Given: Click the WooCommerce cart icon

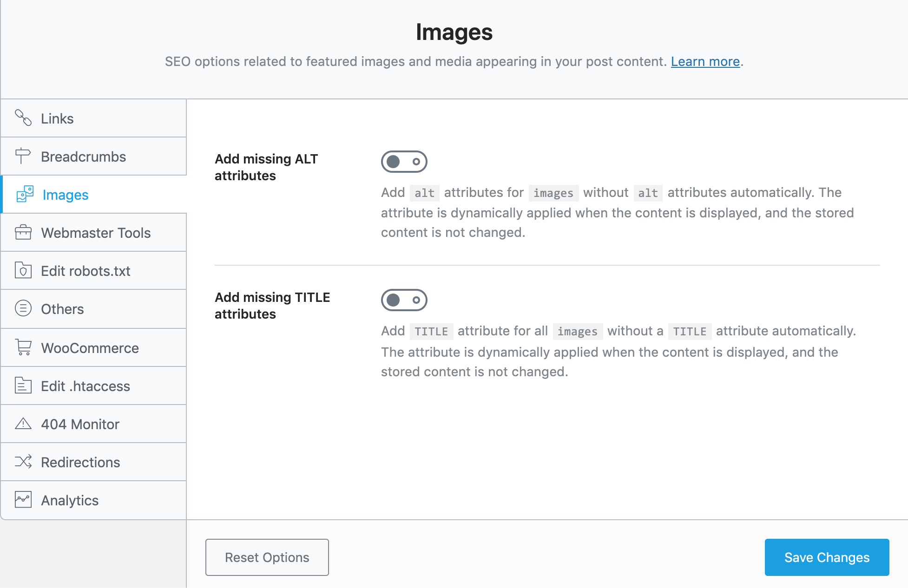Looking at the screenshot, I should 23,347.
